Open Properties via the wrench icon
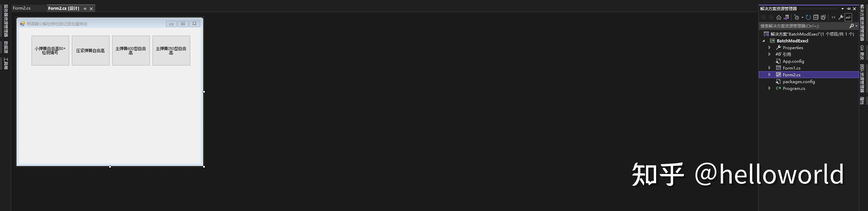The image size is (868, 211). tap(841, 17)
